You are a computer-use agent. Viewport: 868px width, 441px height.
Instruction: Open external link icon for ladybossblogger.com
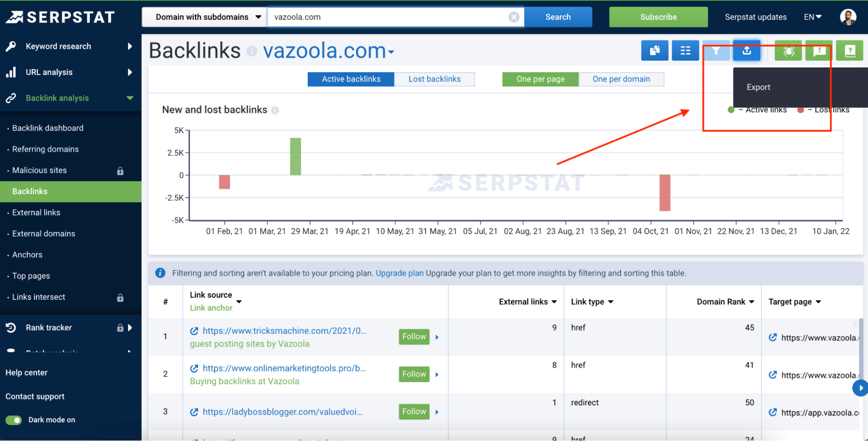point(194,412)
